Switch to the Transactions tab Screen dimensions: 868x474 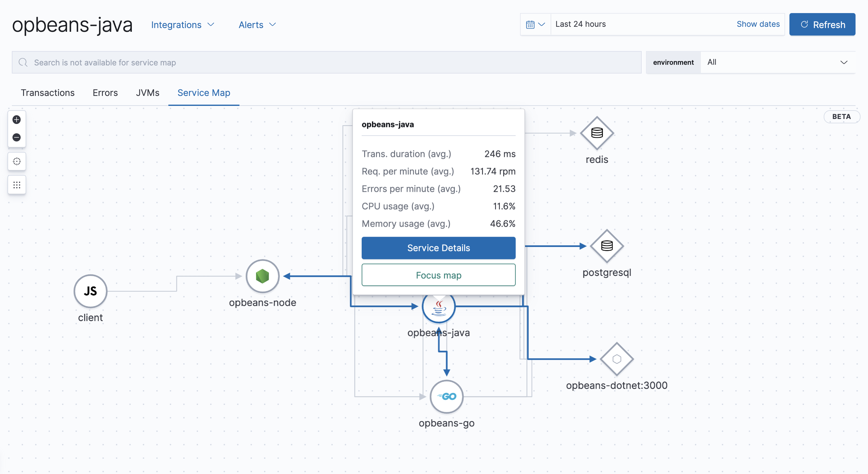(x=47, y=93)
